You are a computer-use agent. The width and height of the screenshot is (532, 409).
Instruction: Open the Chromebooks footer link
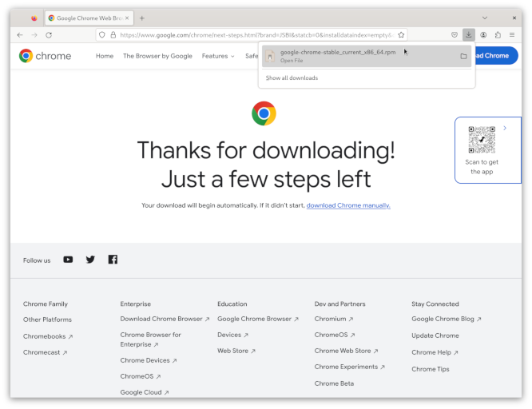pos(48,336)
